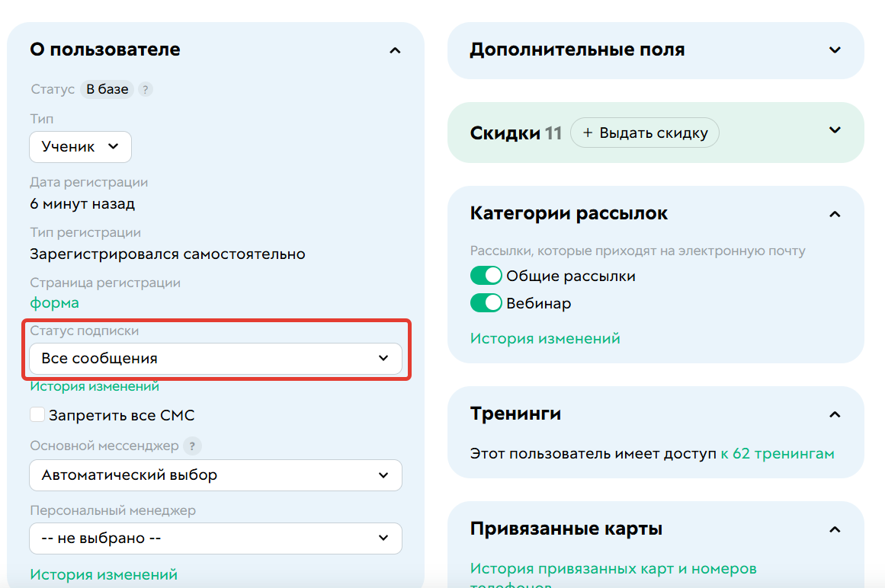Collapse the Категории рассылок section
Image resolution: width=885 pixels, height=588 pixels.
coord(835,214)
